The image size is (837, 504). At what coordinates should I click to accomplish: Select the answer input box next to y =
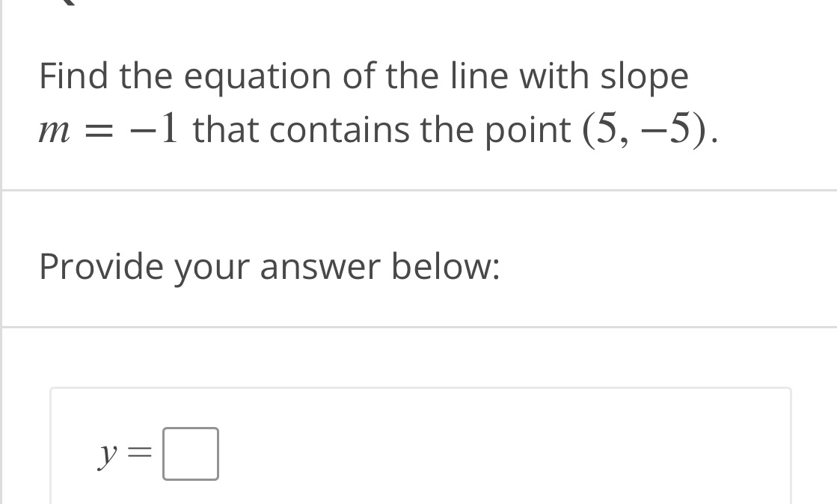coord(191,453)
